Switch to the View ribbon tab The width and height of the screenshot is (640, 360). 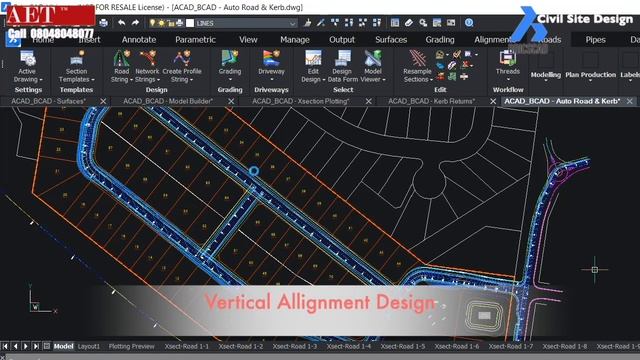[x=248, y=40]
